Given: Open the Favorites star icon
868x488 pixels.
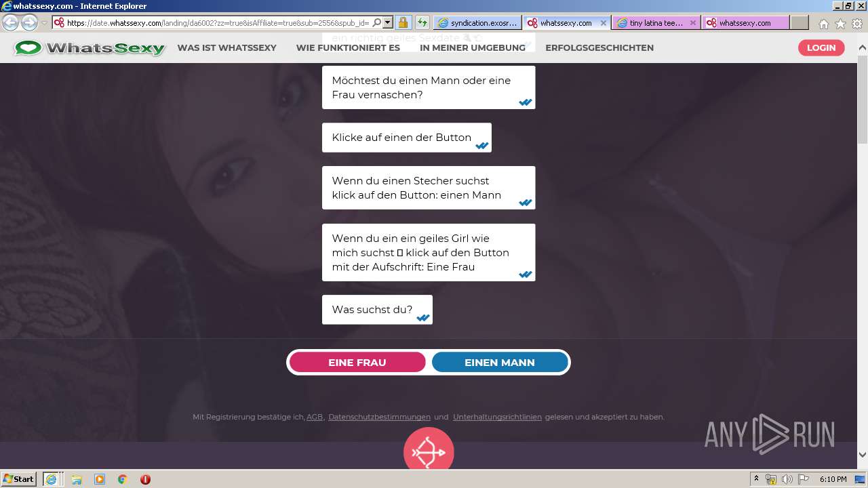Looking at the screenshot, I should [x=840, y=24].
